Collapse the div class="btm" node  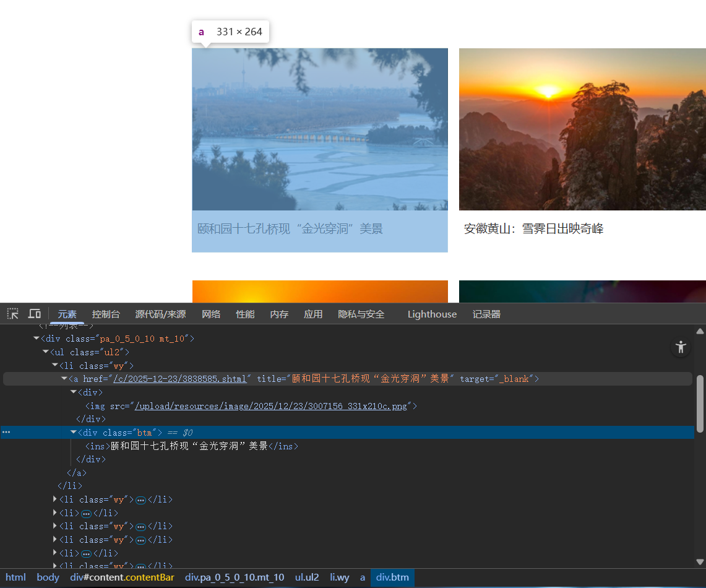(x=74, y=432)
